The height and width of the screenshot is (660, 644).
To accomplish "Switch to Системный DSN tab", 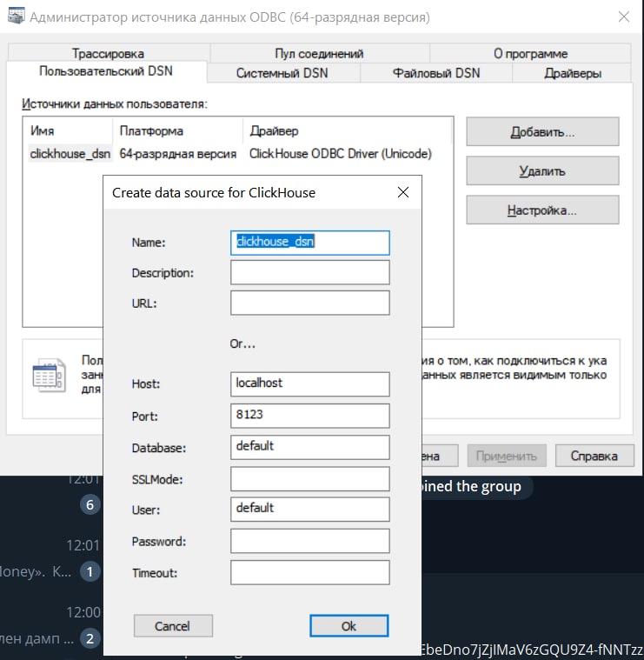I will pyautogui.click(x=282, y=73).
